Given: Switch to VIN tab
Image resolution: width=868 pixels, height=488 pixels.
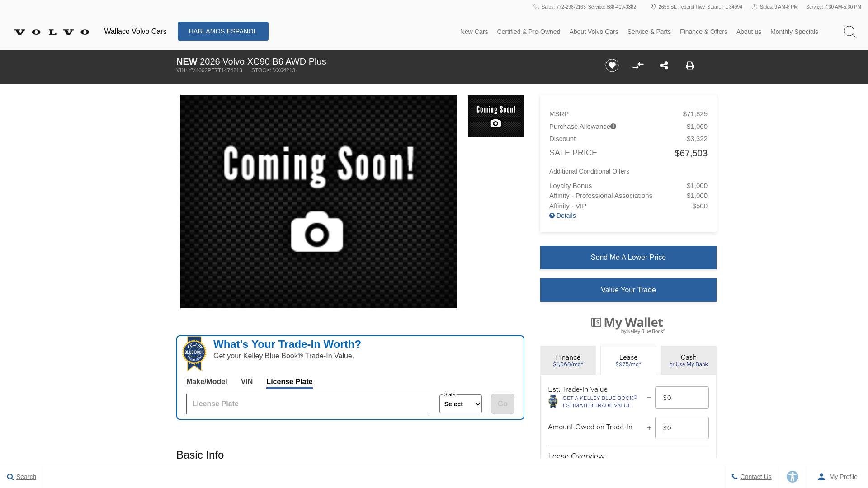Looking at the screenshot, I should click(247, 382).
